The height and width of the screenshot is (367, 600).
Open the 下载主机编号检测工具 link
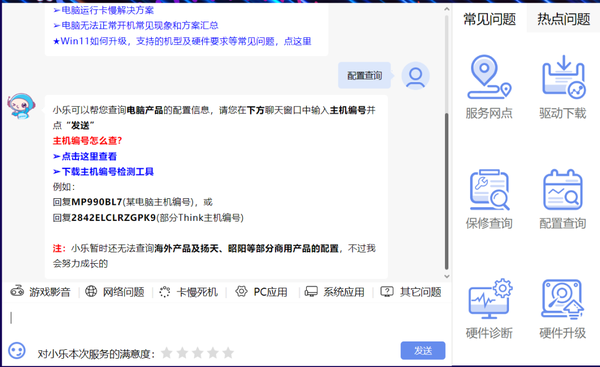coord(103,171)
